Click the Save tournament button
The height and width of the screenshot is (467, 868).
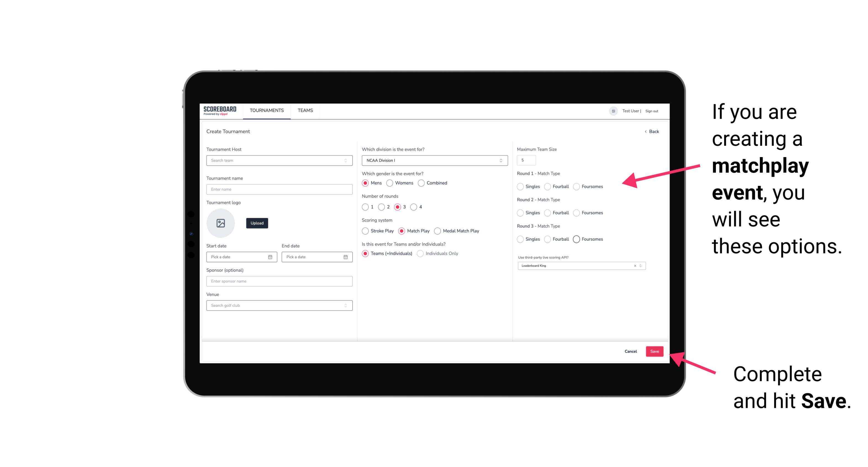[x=655, y=351]
